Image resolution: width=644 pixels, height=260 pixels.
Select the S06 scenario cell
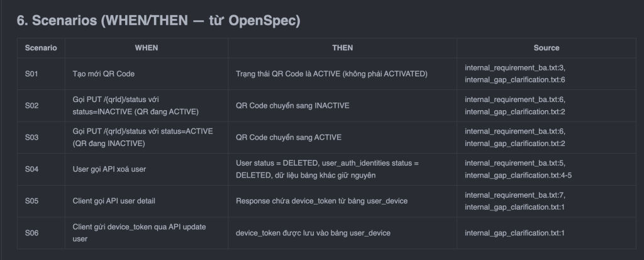click(32, 233)
